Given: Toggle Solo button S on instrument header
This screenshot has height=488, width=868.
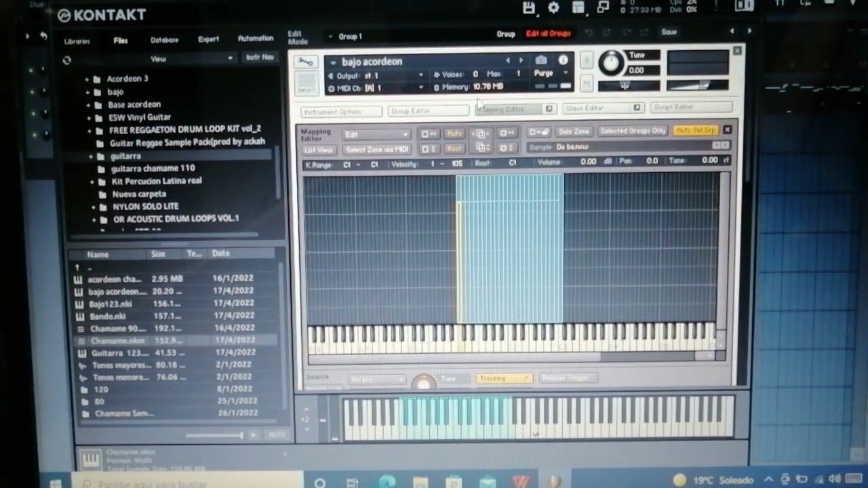Looking at the screenshot, I should pos(587,60).
